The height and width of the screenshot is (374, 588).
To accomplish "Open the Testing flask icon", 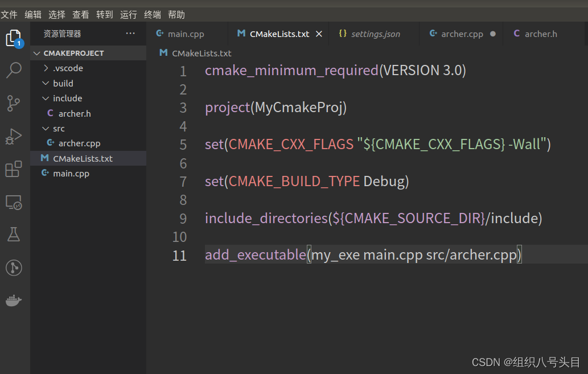I will coord(14,235).
